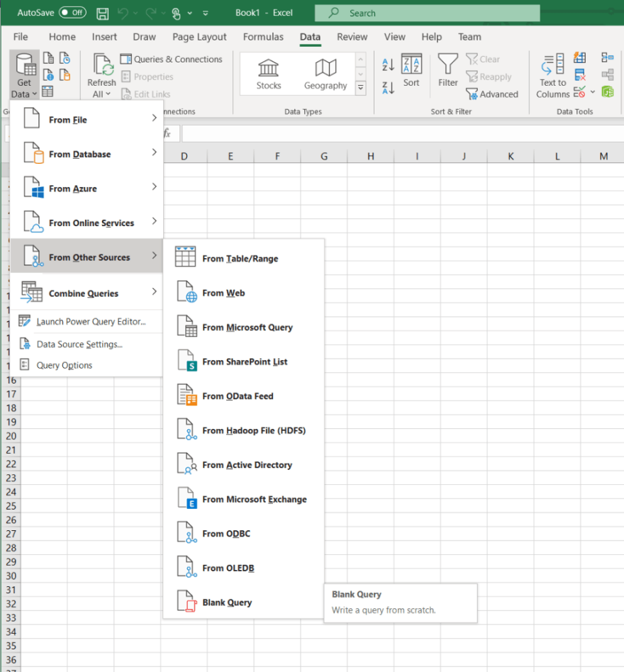Click the Remove Duplicates icon
Screen dimensions: 624x672
579,74
